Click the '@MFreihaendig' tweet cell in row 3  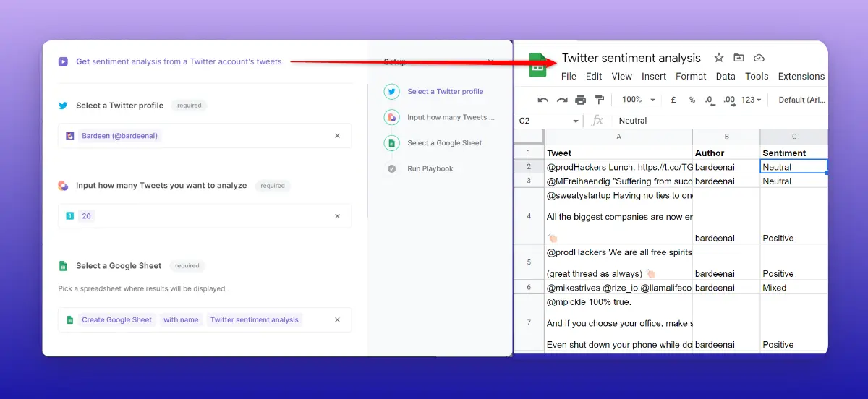pyautogui.click(x=618, y=181)
